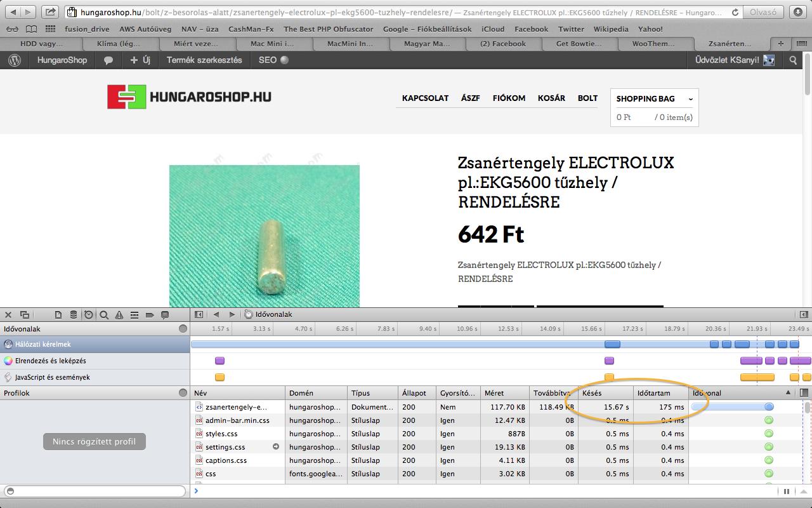Open Üdvözlet KSanyi! account menu
Screen dimensions: 812x508
point(735,60)
